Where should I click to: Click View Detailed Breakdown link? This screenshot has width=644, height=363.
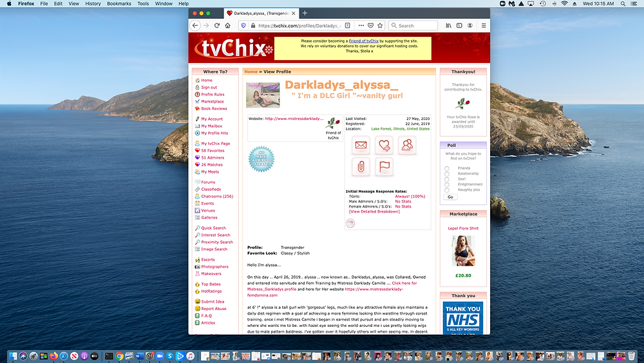pyautogui.click(x=374, y=211)
